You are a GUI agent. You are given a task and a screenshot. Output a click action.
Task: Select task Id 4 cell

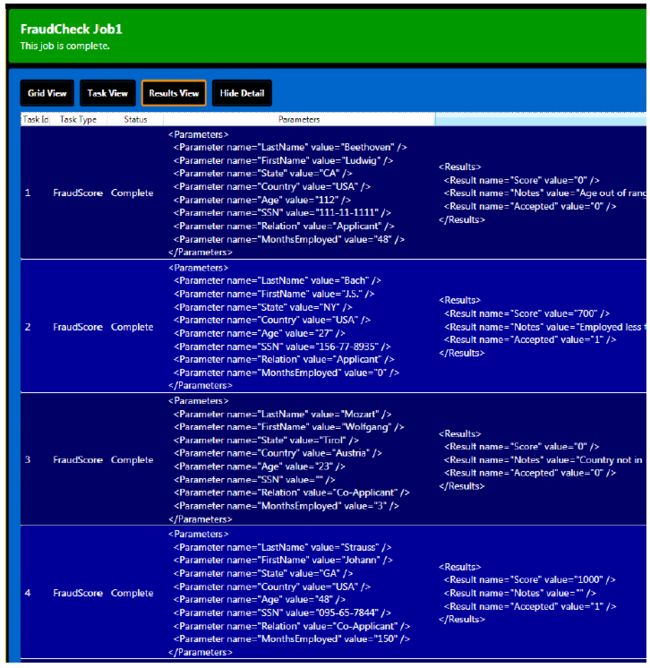coord(28,593)
